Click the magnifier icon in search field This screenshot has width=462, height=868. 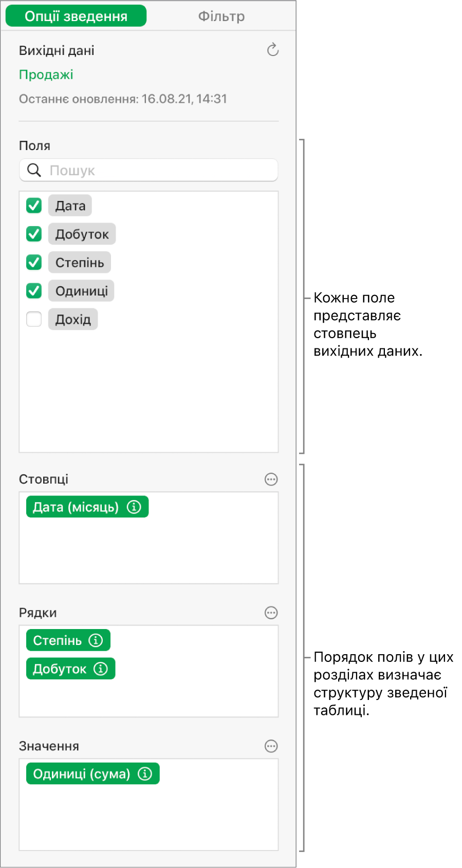[34, 170]
